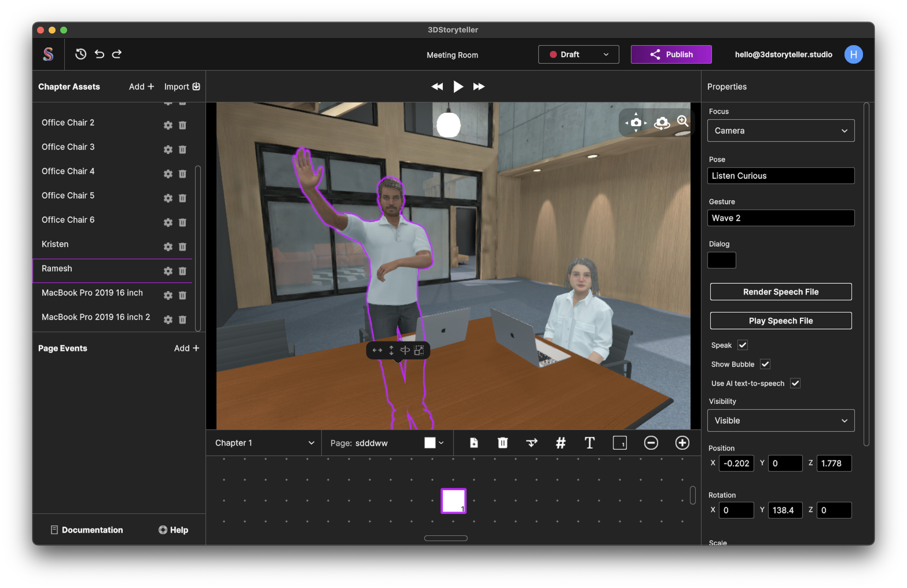Click the hash number icon in page toolbar
Screen dimensions: 907x588
(560, 443)
